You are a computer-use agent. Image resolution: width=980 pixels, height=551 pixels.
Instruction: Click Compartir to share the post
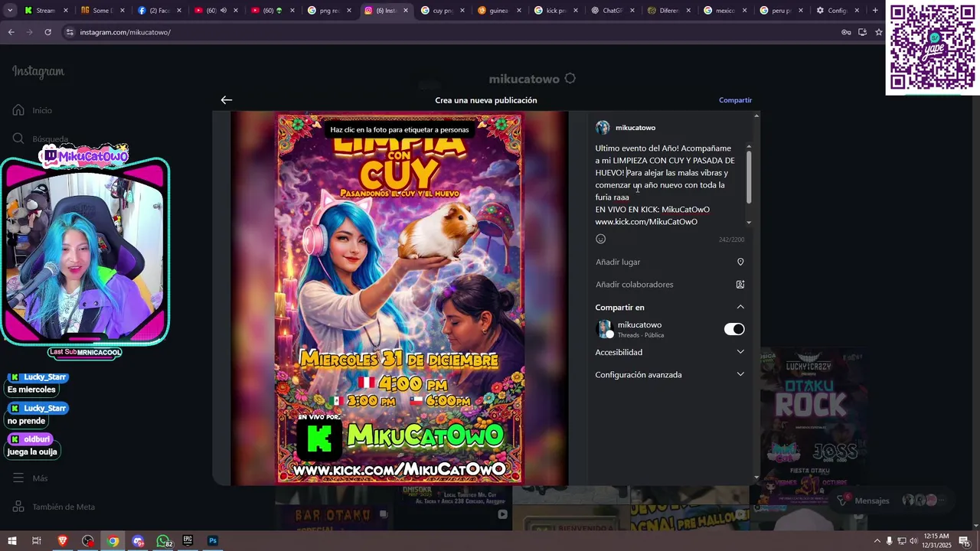point(735,100)
